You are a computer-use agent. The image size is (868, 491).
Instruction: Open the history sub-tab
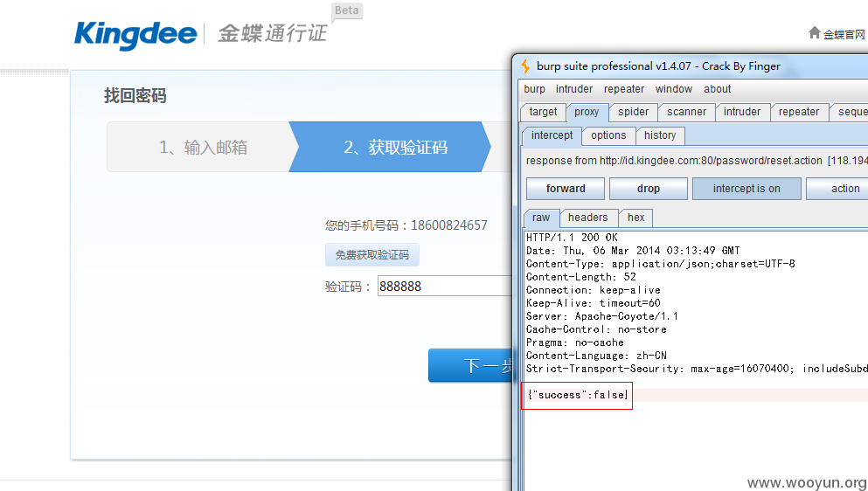pyautogui.click(x=660, y=135)
